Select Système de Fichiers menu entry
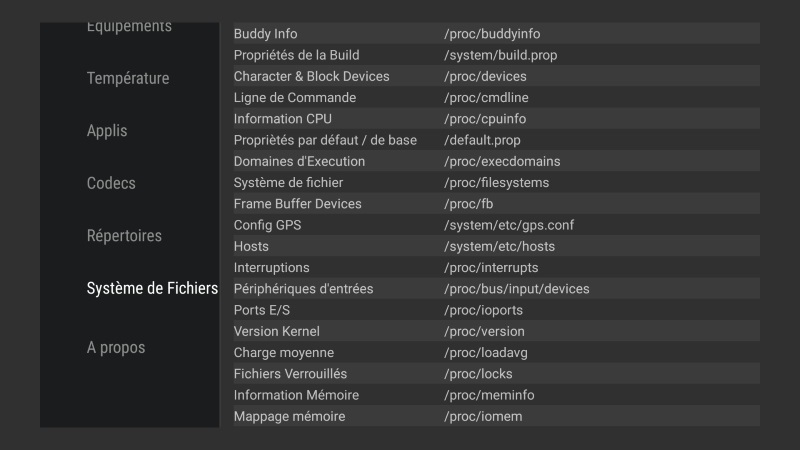This screenshot has height=450, width=800. tap(152, 288)
